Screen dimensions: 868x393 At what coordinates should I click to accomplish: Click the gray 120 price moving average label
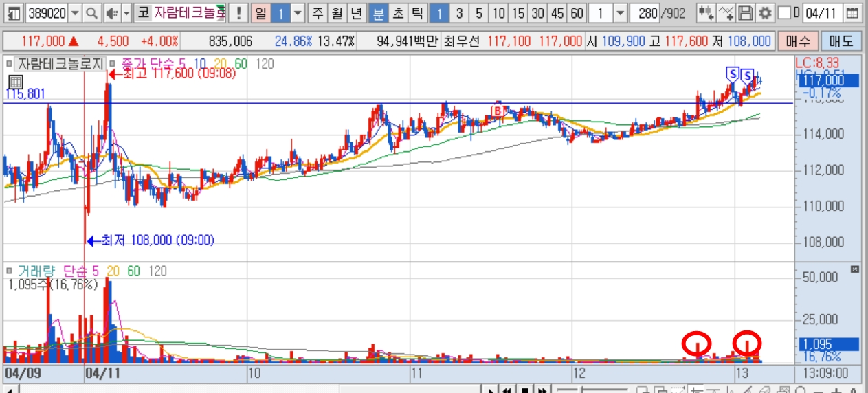(x=265, y=64)
